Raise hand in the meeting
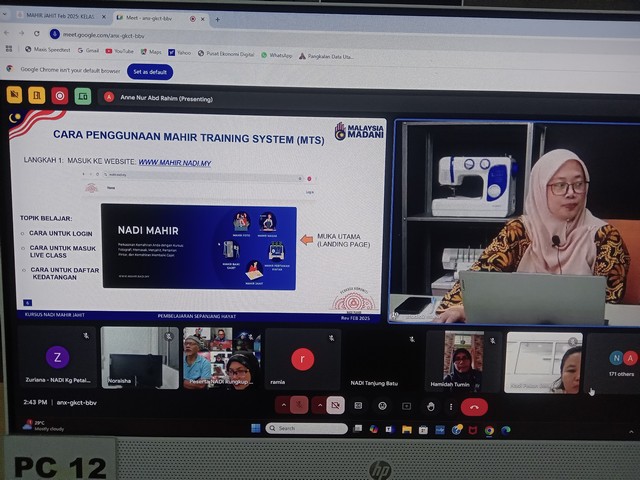 tap(430, 406)
